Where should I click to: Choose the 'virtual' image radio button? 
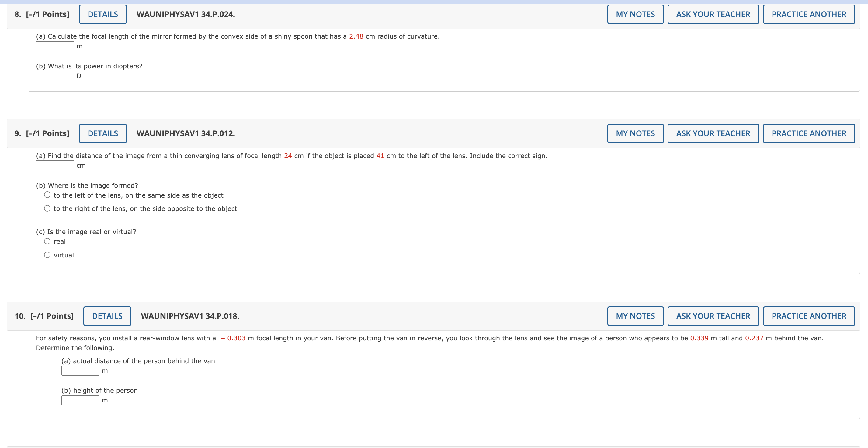point(47,255)
